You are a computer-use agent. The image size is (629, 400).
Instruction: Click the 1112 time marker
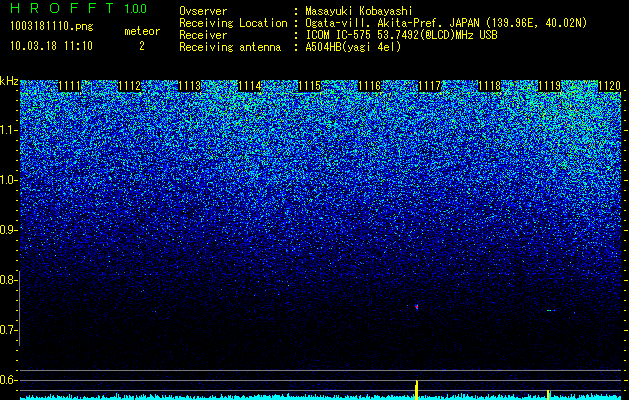(x=130, y=86)
